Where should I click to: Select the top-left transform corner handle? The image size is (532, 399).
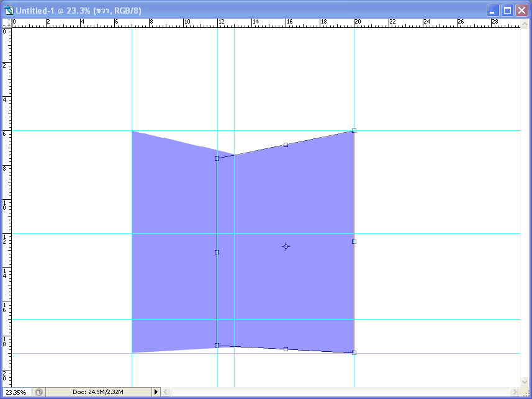tap(217, 158)
